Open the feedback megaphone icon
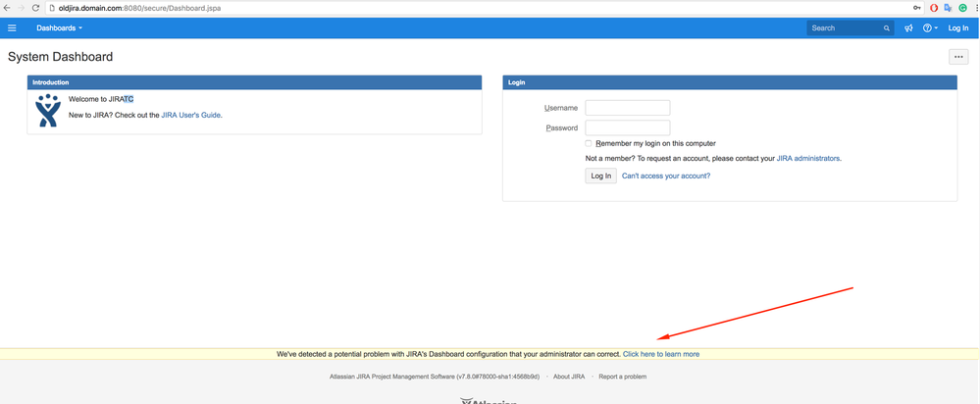Viewport: 980px width, 404px height. click(908, 28)
